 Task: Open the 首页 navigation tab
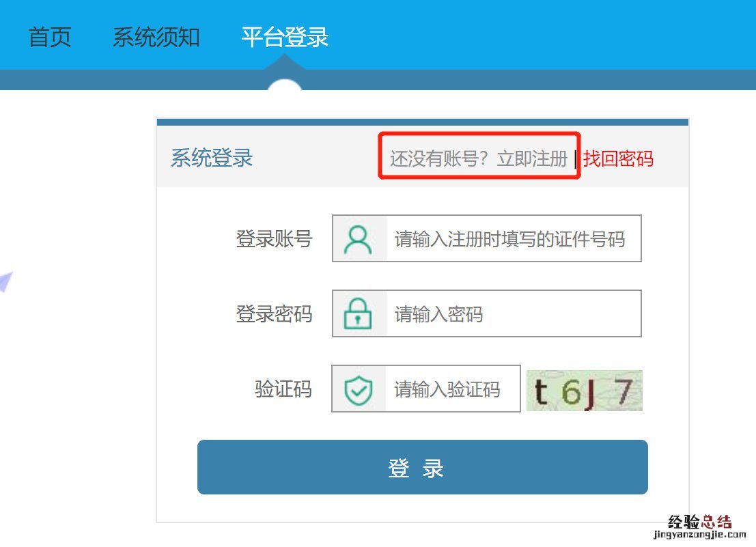point(50,37)
